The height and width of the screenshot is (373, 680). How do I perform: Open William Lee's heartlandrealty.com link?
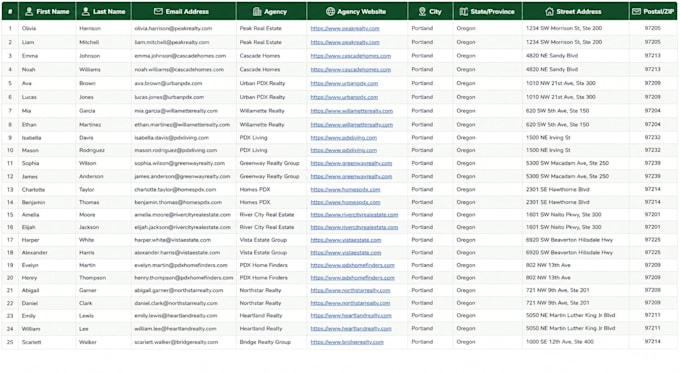tap(351, 329)
